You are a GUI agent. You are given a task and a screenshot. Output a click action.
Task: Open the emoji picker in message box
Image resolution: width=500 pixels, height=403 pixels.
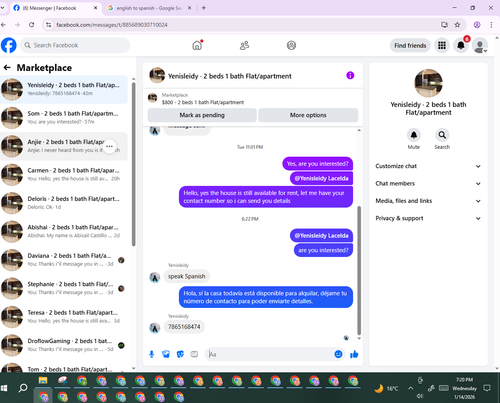(x=338, y=354)
